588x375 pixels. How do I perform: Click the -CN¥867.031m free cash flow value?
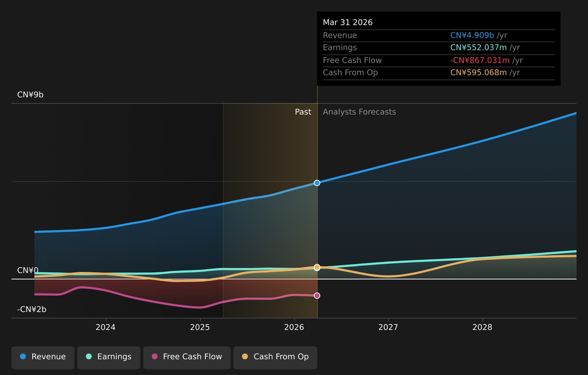pos(480,60)
